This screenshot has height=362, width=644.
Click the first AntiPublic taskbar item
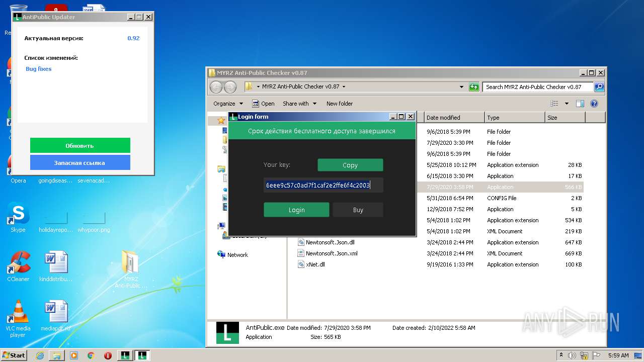pyautogui.click(x=125, y=355)
